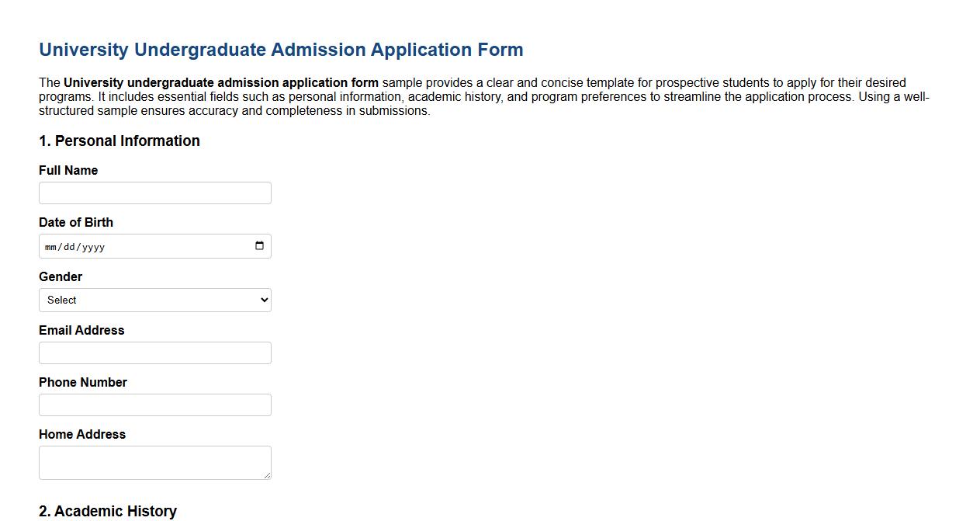980x521 pixels.
Task: Open the date picker calendar icon
Action: [259, 245]
